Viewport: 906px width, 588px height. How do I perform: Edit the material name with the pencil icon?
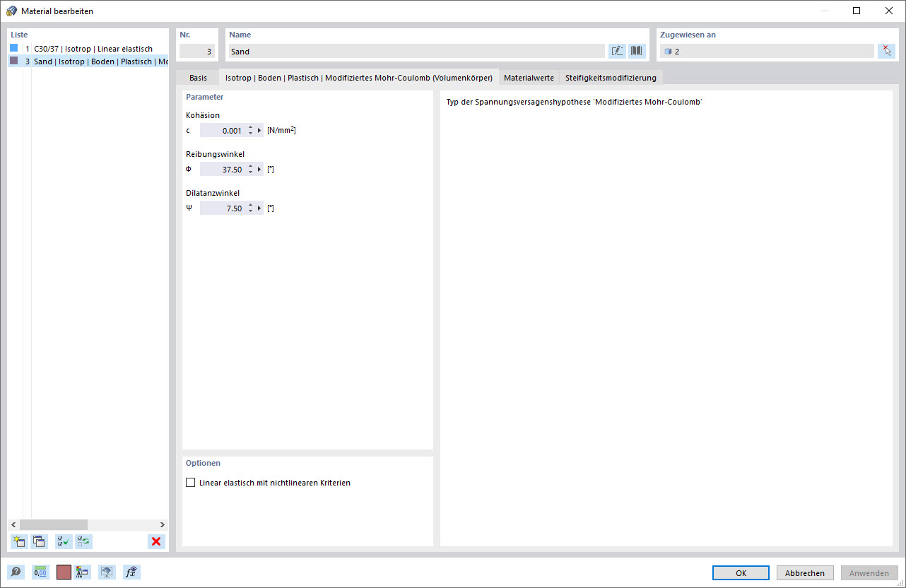coord(617,51)
